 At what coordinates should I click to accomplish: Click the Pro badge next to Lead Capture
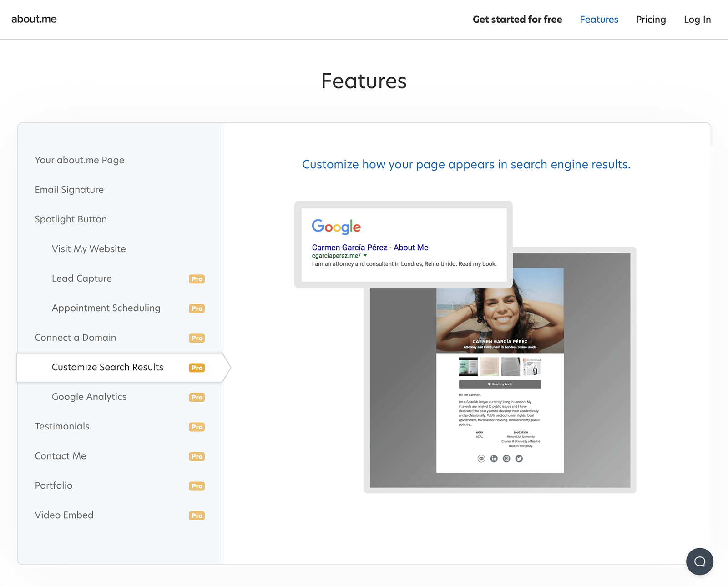click(197, 279)
